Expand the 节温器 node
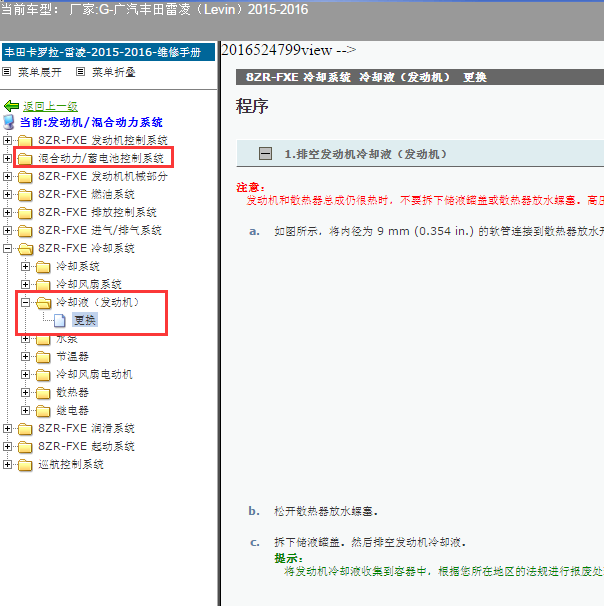The width and height of the screenshot is (604, 606). coord(26,356)
